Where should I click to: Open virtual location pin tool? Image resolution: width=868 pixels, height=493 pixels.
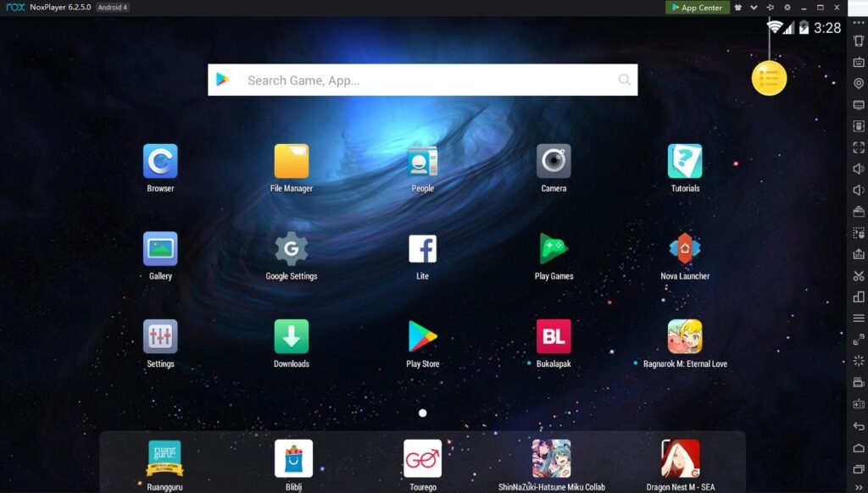point(859,84)
